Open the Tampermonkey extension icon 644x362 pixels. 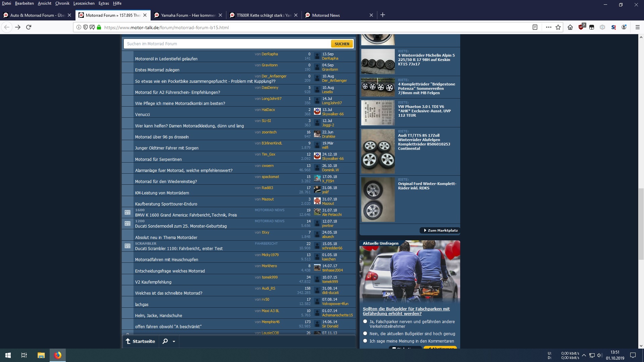point(592,27)
